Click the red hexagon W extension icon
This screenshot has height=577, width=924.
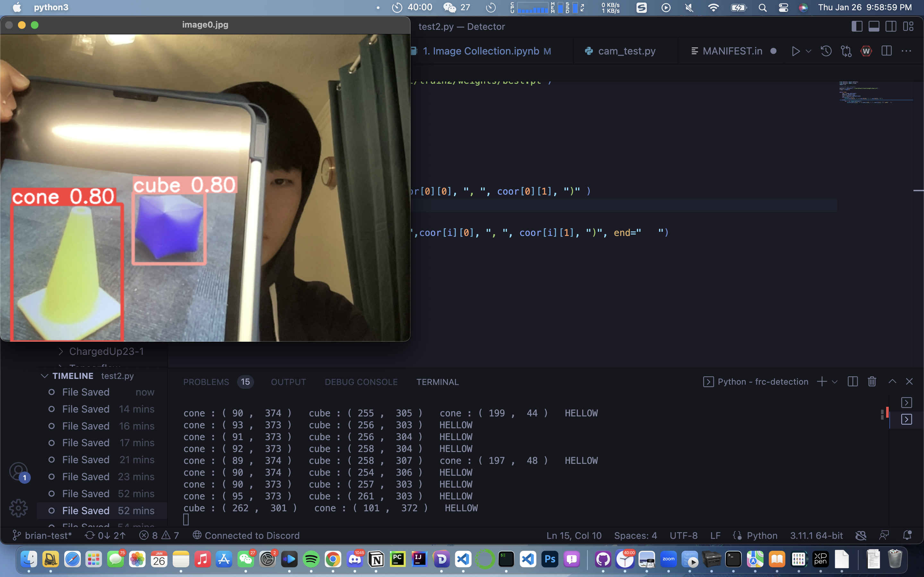(x=866, y=51)
